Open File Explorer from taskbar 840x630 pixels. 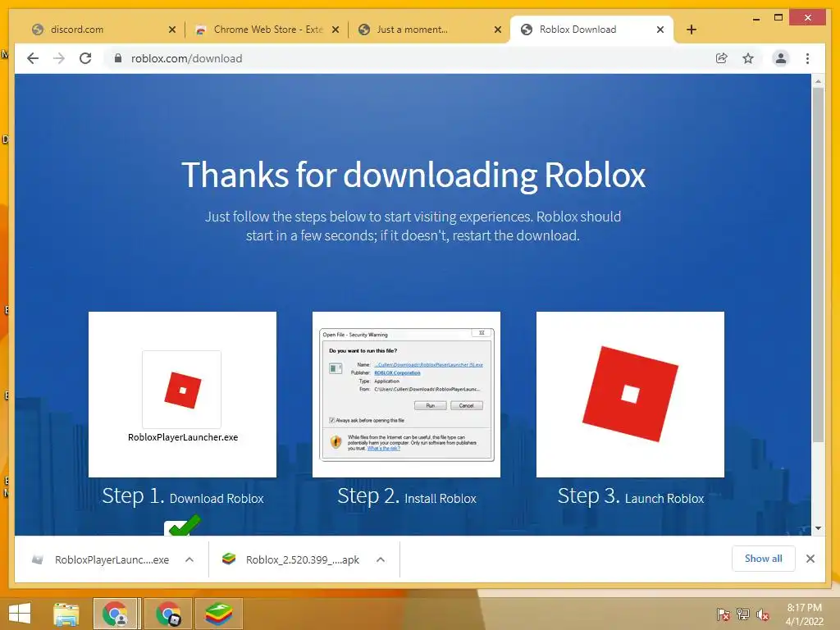(x=66, y=614)
